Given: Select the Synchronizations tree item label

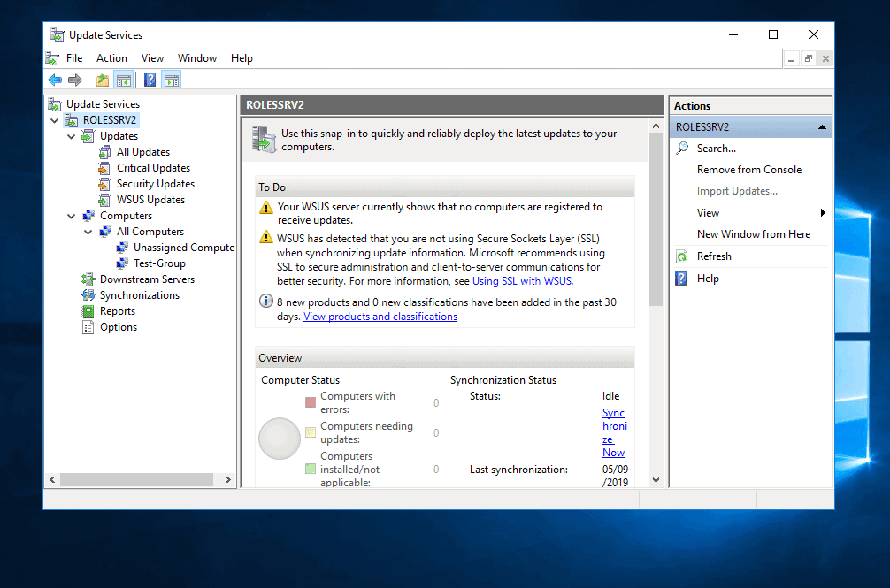Looking at the screenshot, I should pyautogui.click(x=140, y=294).
